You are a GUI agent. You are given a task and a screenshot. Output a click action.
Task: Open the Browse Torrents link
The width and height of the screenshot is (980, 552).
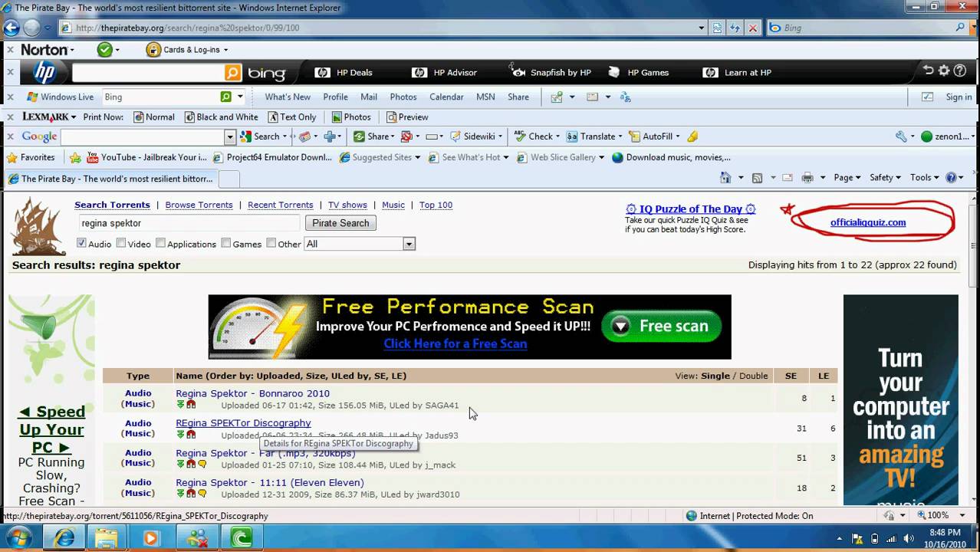pos(199,205)
